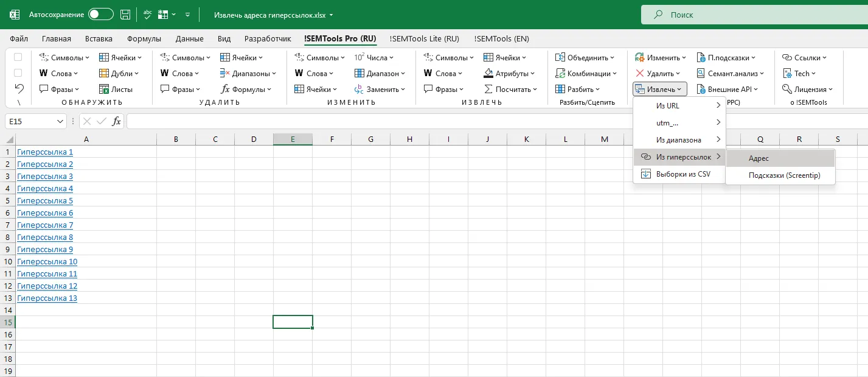868x377 pixels.
Task: Switch to the Главная tab
Action: click(x=57, y=38)
